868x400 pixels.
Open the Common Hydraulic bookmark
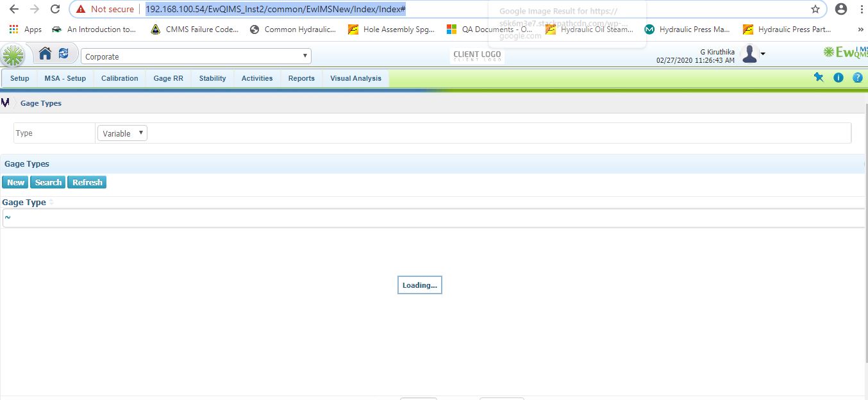click(293, 29)
